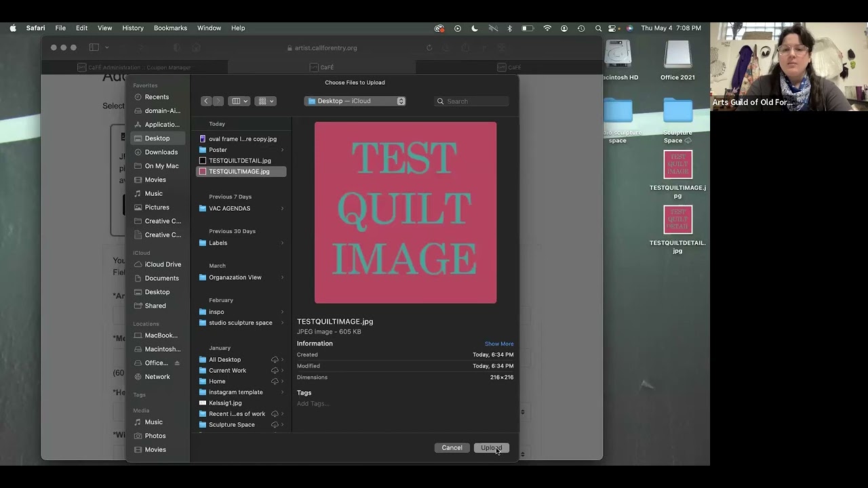Select iCloud Drive in sidebar

coord(158,264)
